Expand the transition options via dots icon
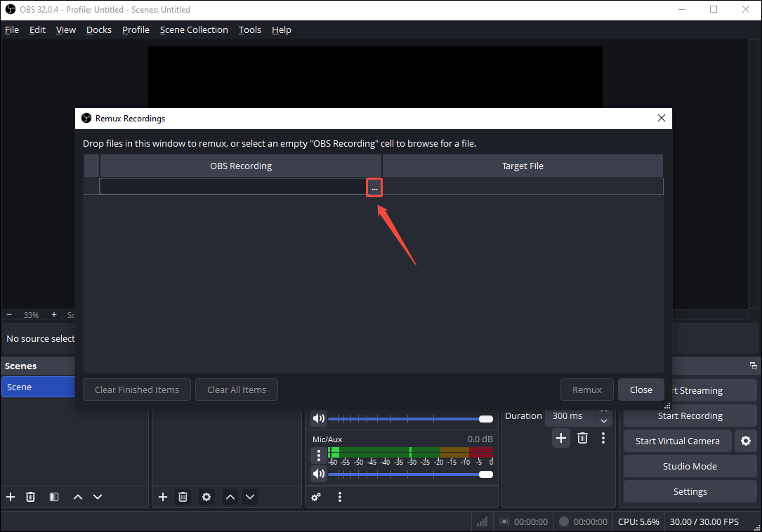Image resolution: width=762 pixels, height=532 pixels. point(603,438)
